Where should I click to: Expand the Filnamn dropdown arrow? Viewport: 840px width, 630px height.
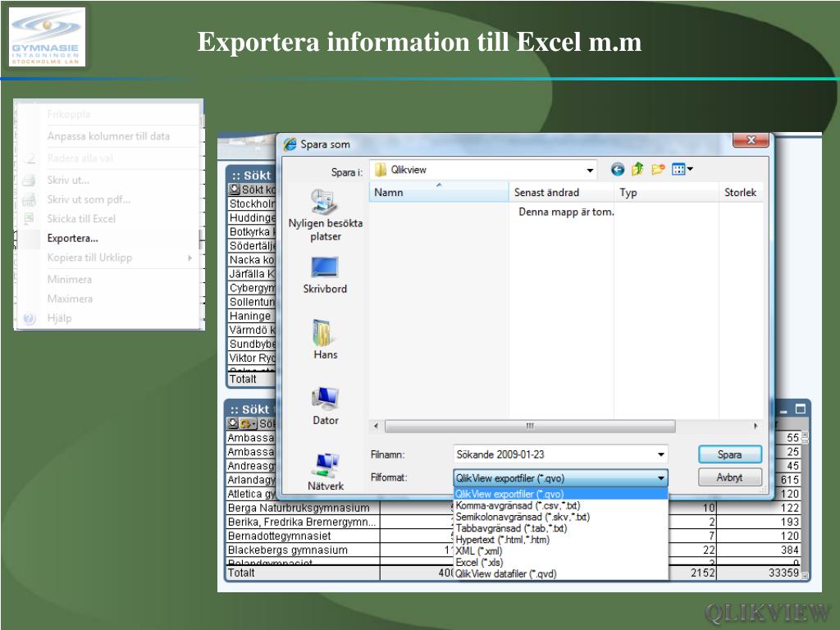[x=661, y=454]
